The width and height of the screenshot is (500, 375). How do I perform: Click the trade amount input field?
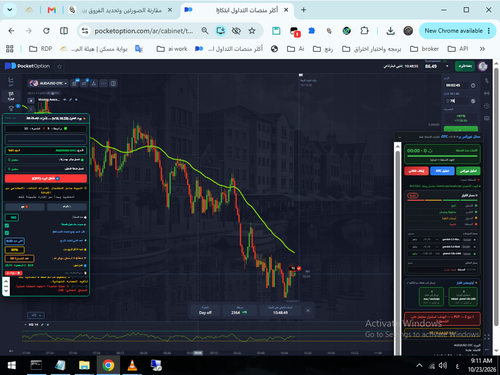[456, 101]
